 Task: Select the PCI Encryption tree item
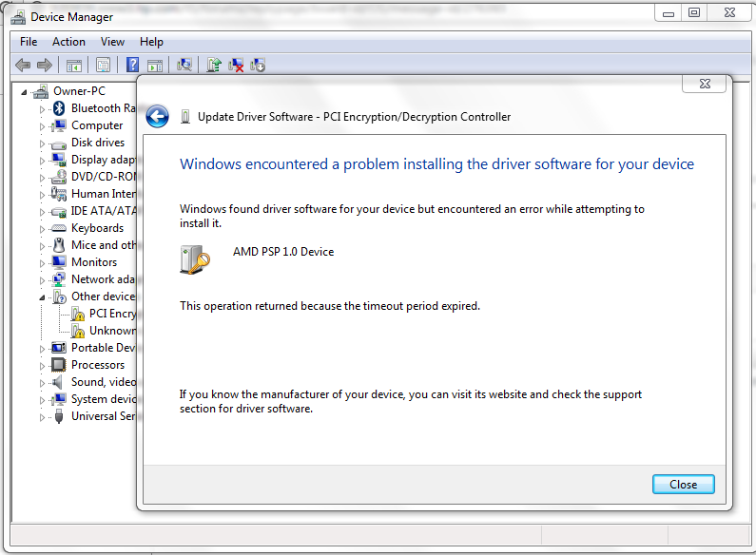pyautogui.click(x=113, y=314)
